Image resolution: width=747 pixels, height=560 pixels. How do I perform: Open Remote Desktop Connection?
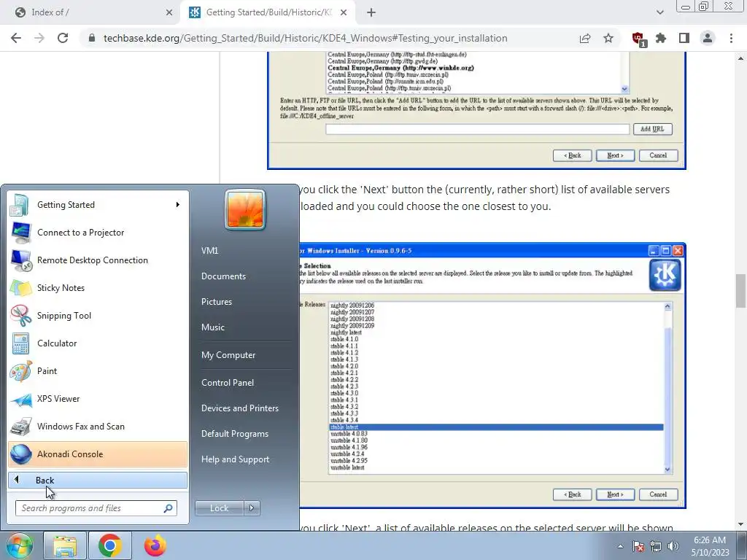coord(98,260)
